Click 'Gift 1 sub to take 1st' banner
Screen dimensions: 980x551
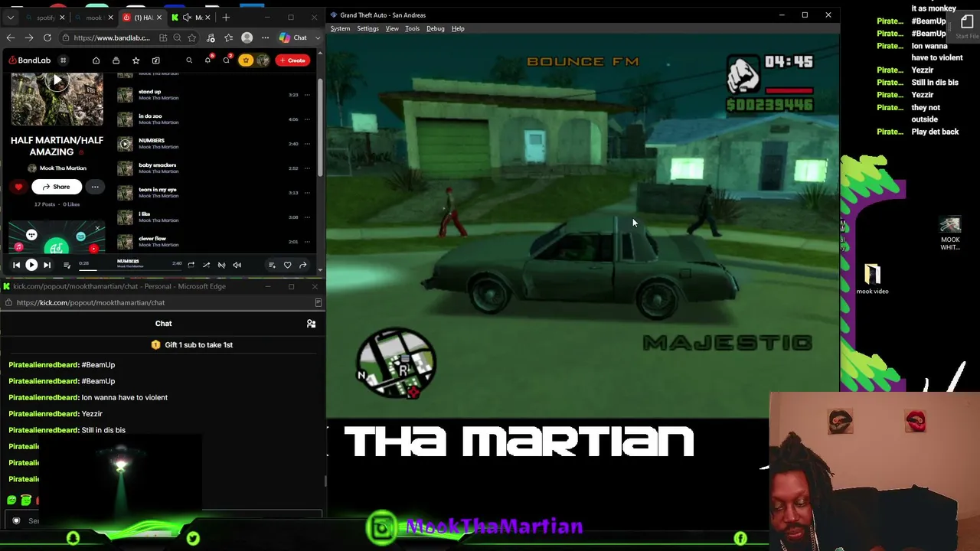click(192, 345)
